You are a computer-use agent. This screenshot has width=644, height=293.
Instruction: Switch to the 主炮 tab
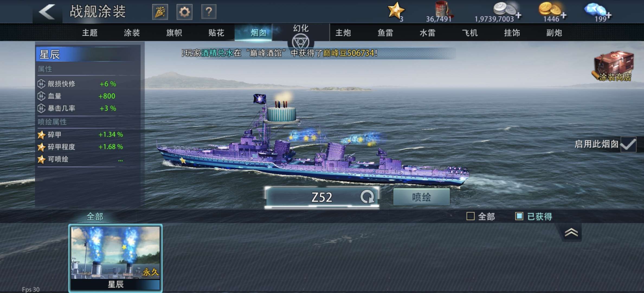[343, 33]
